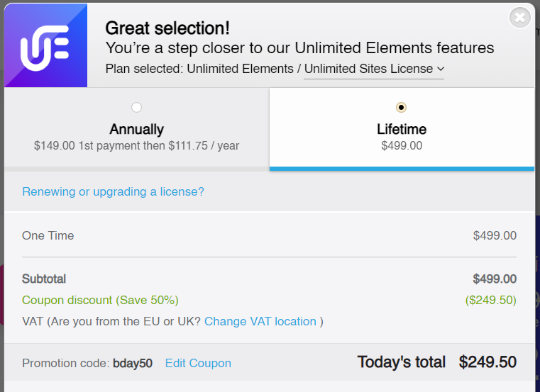
Task: Switch to the Annually billing tab label
Action: pyautogui.click(x=136, y=130)
